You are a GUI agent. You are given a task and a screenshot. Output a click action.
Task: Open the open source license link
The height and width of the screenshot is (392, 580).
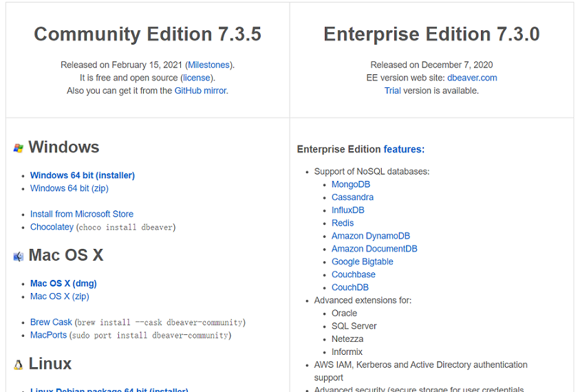(x=197, y=78)
